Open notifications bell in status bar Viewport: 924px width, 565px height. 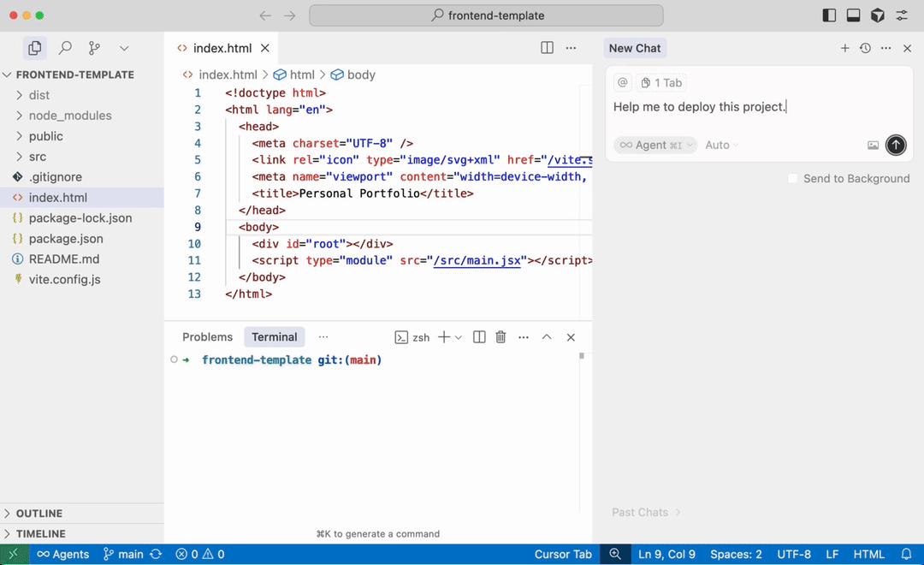coord(906,554)
